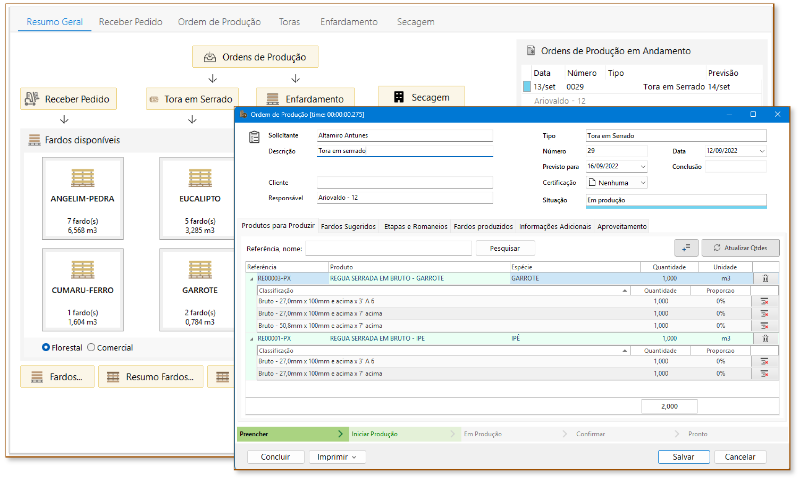
Task: Expand the Certificação dropdown
Action: pos(641,182)
